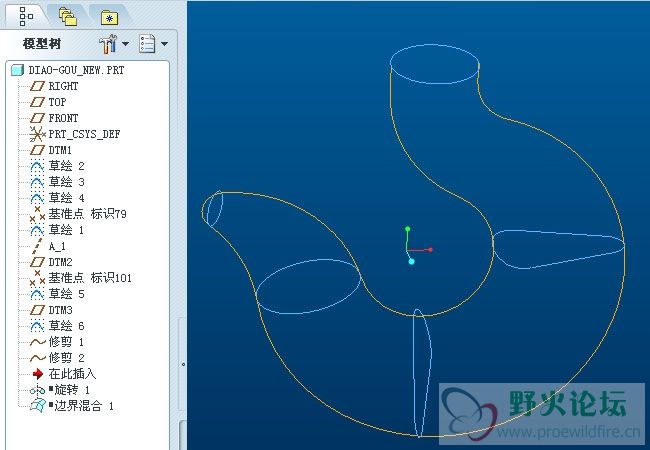Select the 草绘 6 sketch feature

point(66,326)
